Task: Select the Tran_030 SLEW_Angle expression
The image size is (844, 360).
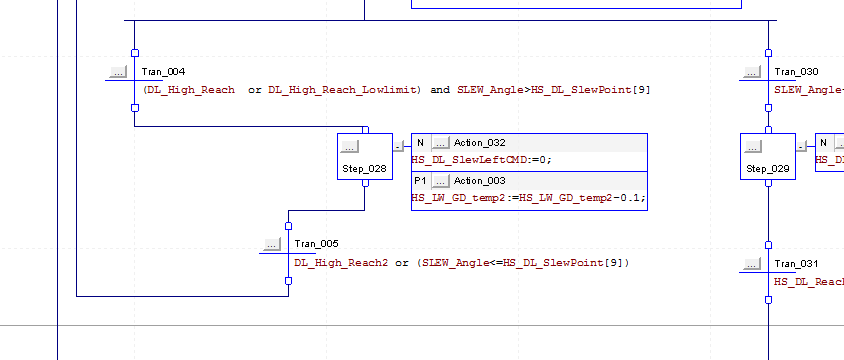Action: coord(808,90)
